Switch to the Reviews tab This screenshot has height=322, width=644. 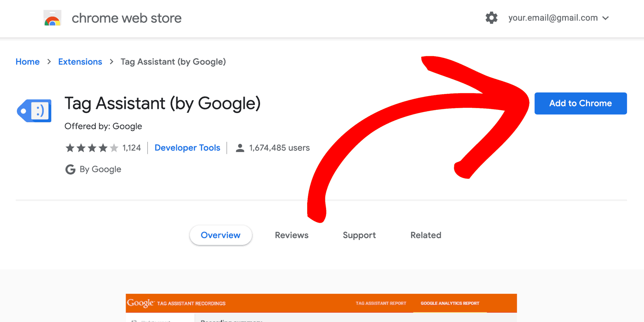click(291, 235)
